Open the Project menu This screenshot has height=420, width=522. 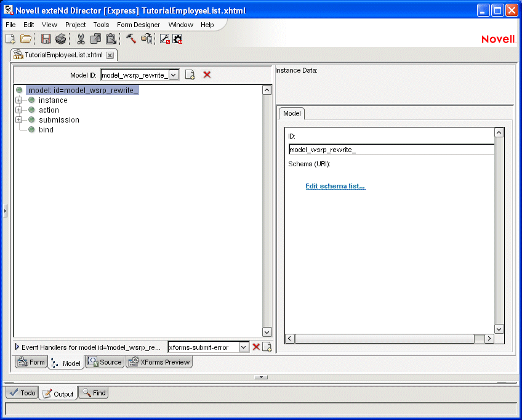(75, 25)
